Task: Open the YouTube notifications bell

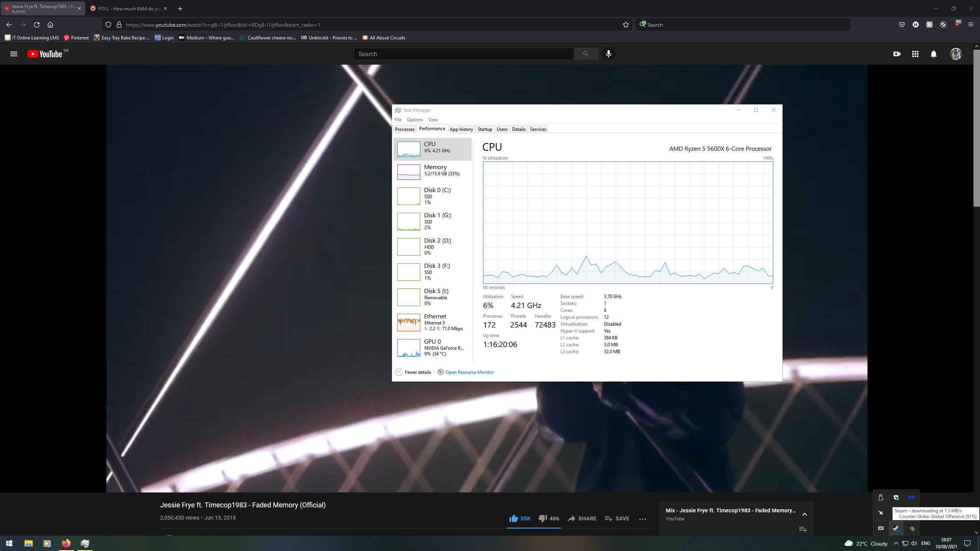Action: coord(934,54)
